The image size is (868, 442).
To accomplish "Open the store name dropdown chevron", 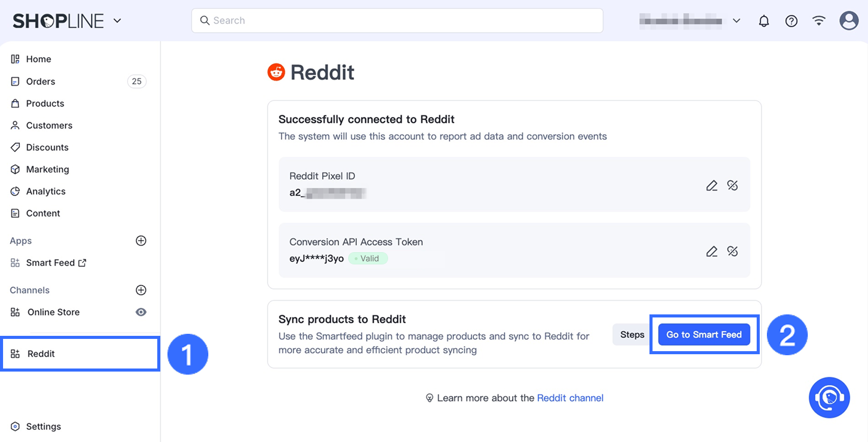I will [x=736, y=21].
